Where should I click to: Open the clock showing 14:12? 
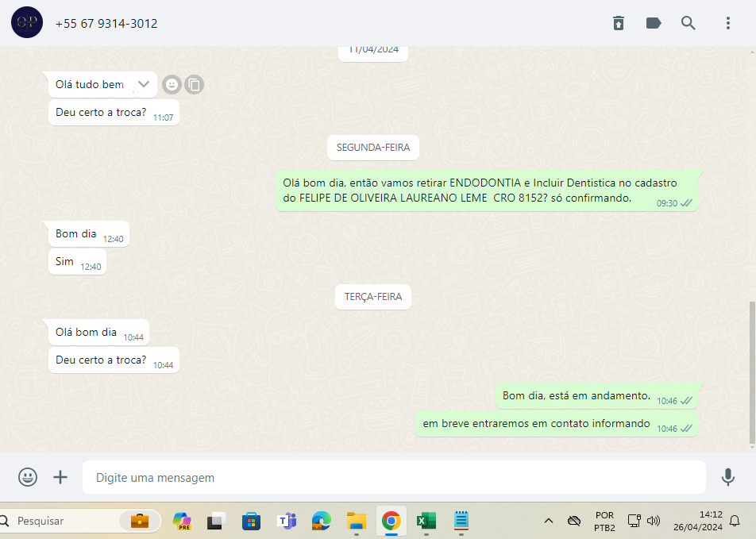point(698,522)
